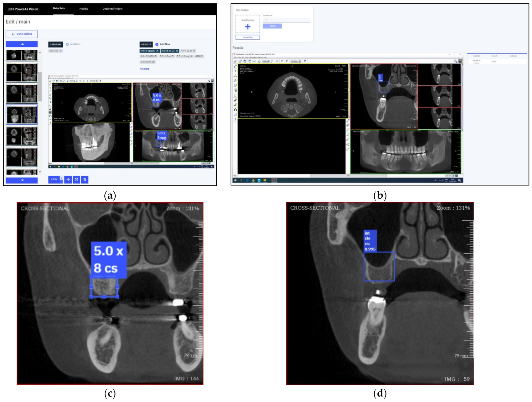Click the Done editing button
This screenshot has height=402, width=532.
[x=22, y=34]
